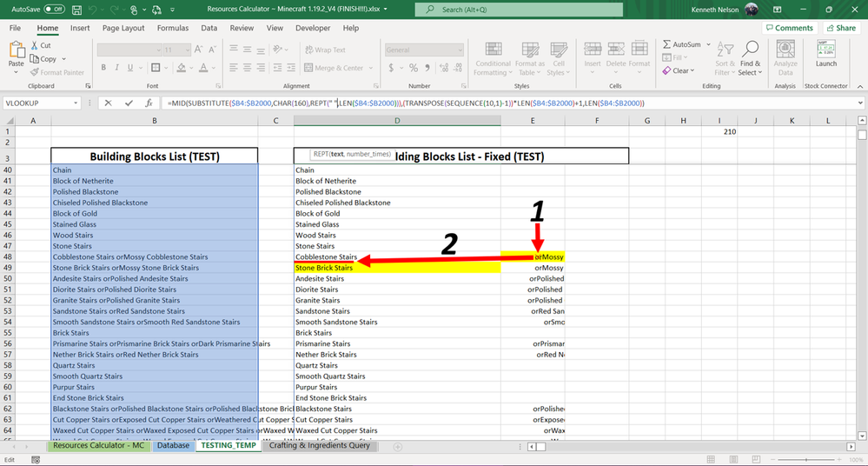
Task: Click the Save disk icon
Action: coord(77,10)
